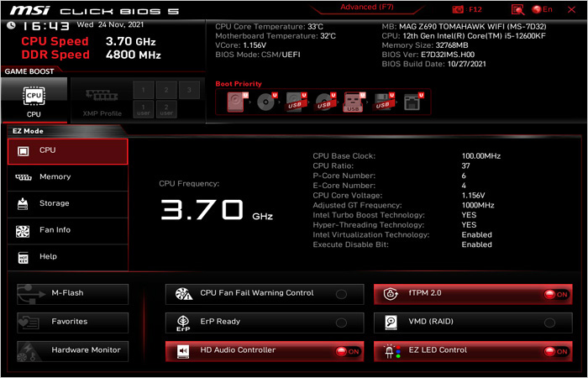Select USB key boot device icon
Image resolution: width=588 pixels, height=378 pixels.
pyautogui.click(x=354, y=102)
